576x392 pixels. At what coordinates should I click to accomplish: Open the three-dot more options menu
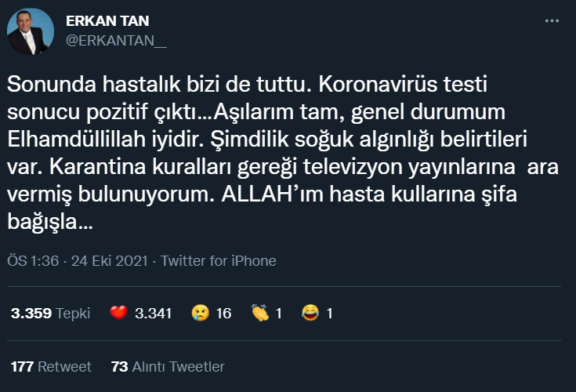click(x=552, y=21)
